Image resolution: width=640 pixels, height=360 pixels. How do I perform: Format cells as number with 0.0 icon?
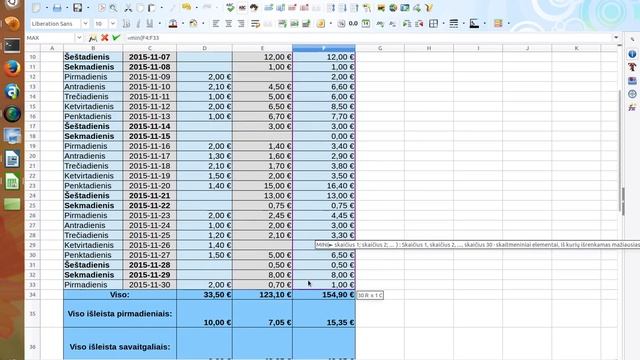pos(353,24)
